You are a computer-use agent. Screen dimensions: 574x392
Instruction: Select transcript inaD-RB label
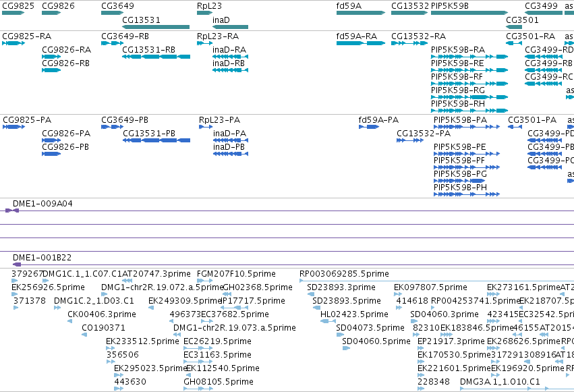(x=229, y=63)
